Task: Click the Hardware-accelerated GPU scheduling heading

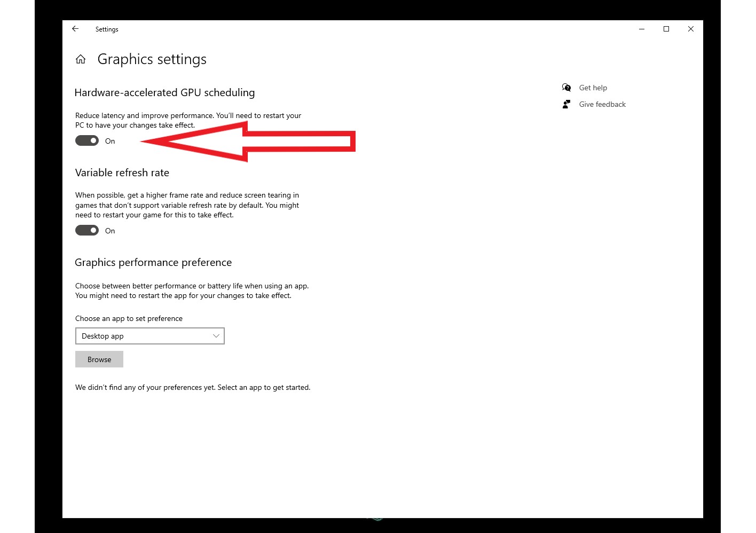Action: (x=164, y=92)
